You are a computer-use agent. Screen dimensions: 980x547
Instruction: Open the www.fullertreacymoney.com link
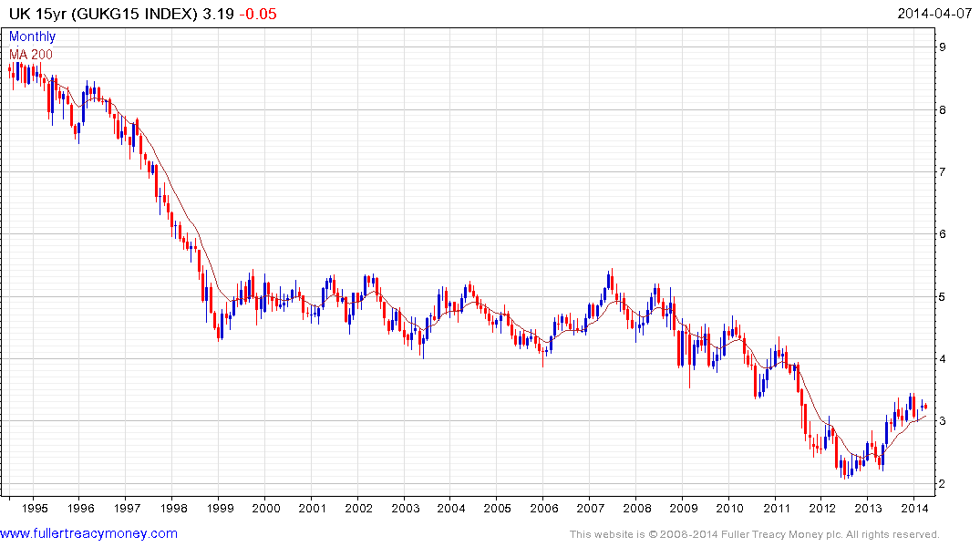88,533
